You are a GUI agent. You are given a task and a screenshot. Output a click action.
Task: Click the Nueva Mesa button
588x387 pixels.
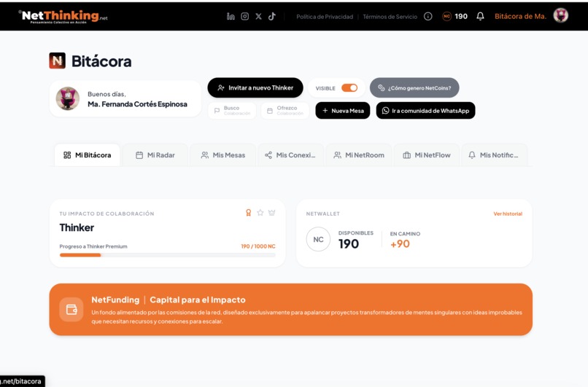click(x=342, y=111)
